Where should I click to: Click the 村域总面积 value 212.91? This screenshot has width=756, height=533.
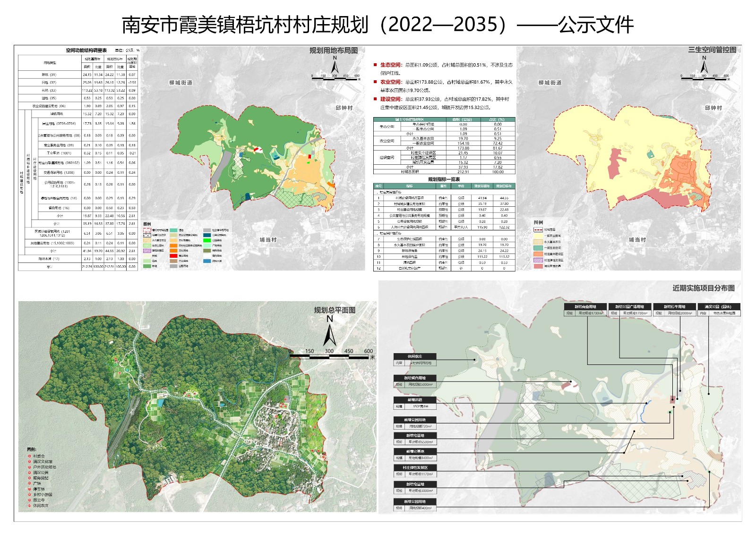pyautogui.click(x=463, y=172)
